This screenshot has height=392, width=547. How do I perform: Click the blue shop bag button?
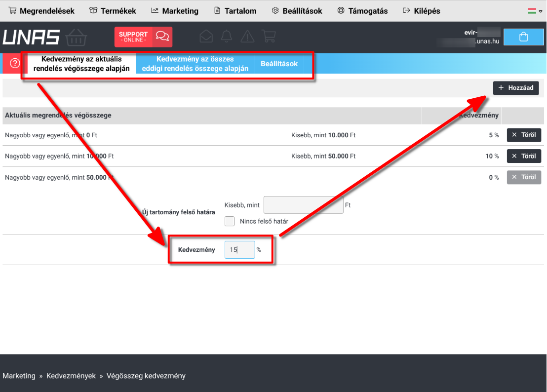524,37
